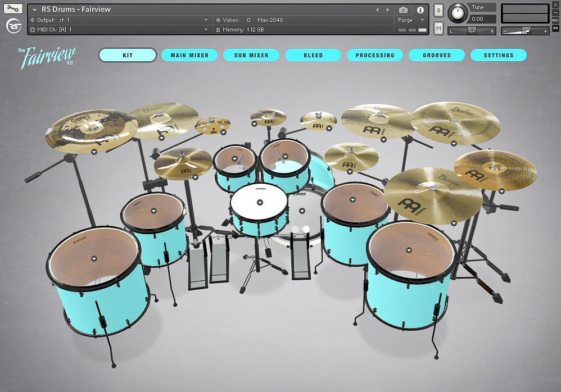The image size is (561, 392).
Task: Open the right rack tom options arrow
Action: click(285, 157)
